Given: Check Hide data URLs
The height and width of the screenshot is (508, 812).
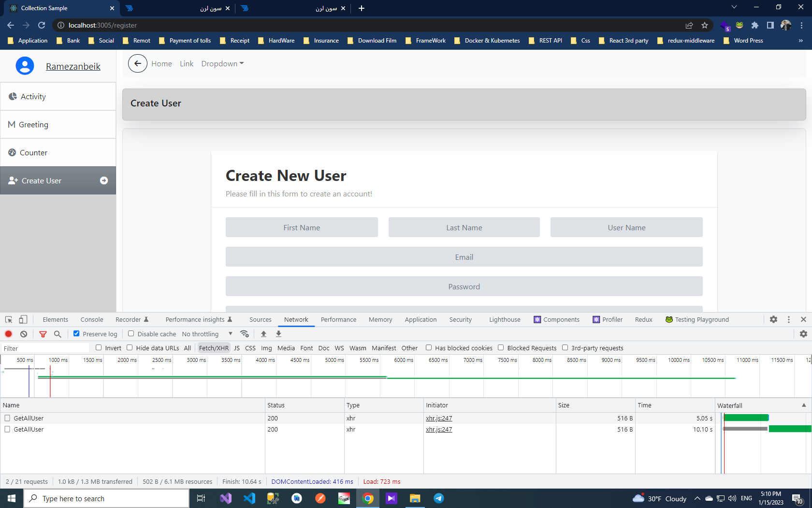Looking at the screenshot, I should point(130,347).
